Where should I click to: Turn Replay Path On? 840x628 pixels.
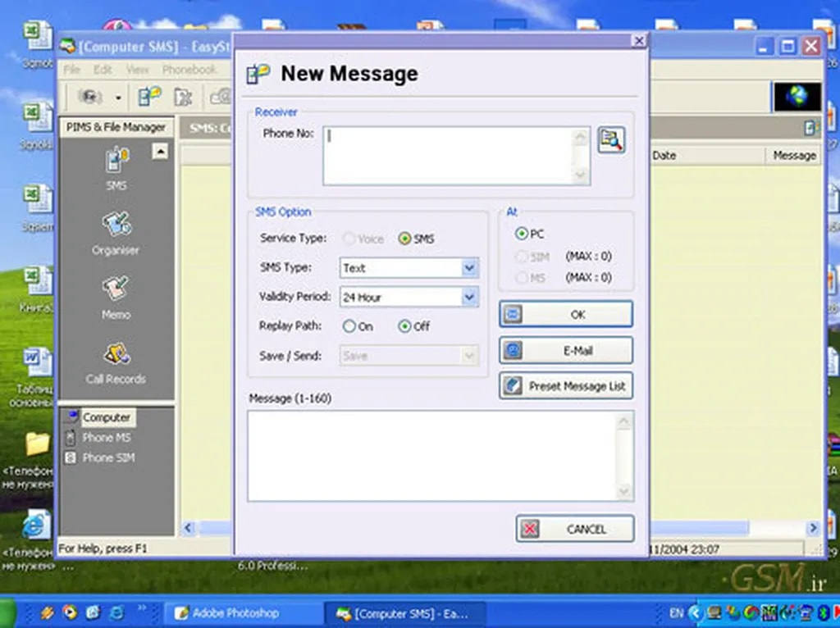point(349,326)
